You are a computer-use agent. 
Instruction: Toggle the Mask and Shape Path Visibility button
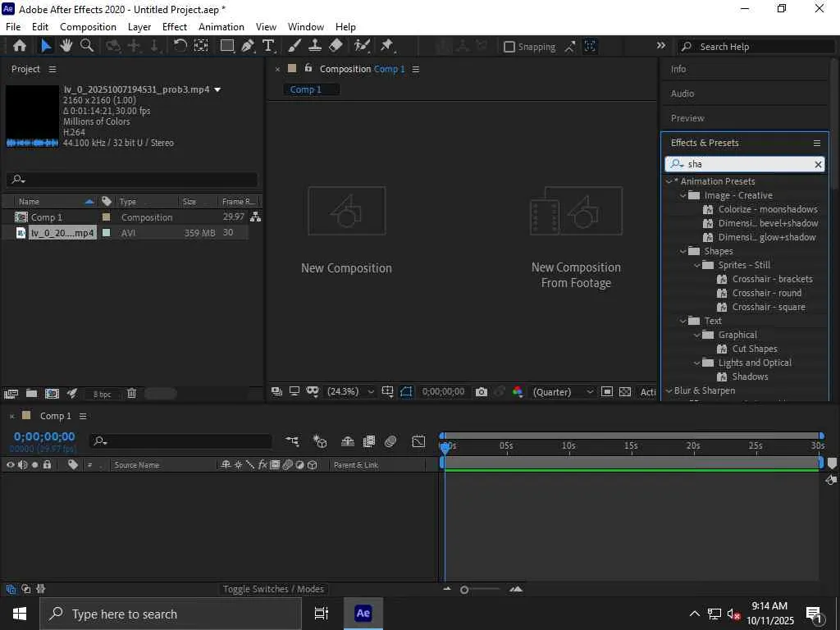pos(406,391)
